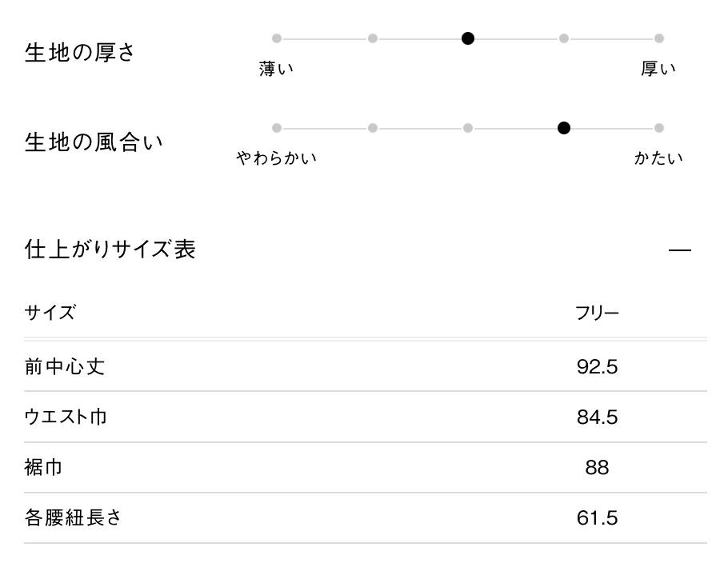Select the dot directly above 薄い
728x563 pixels.
pos(277,38)
